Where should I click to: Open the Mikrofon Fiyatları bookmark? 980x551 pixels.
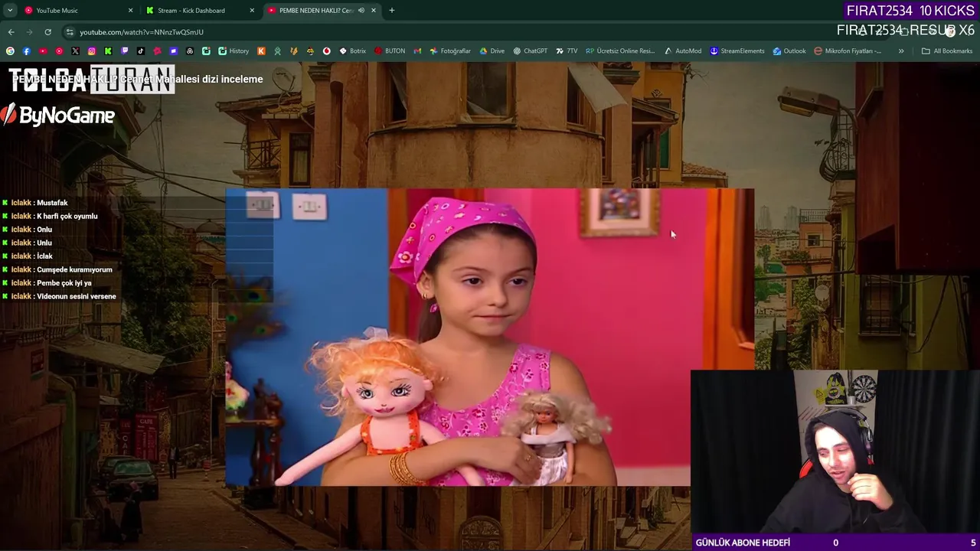point(848,51)
